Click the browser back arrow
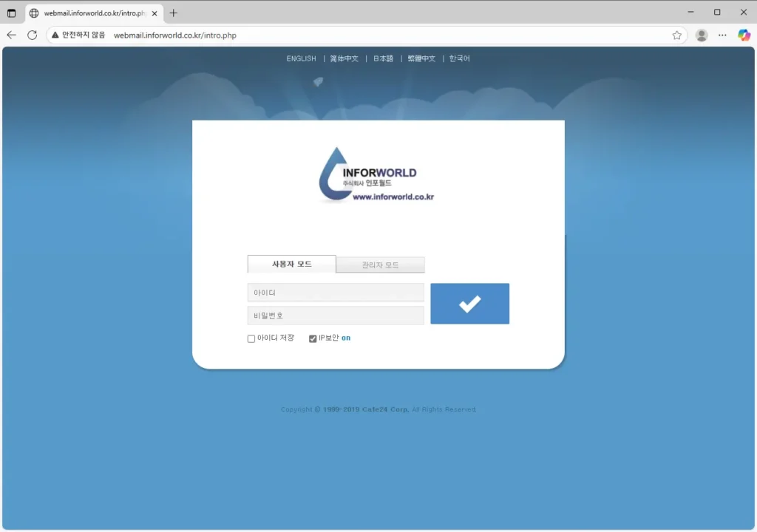This screenshot has width=757, height=532. (12, 35)
